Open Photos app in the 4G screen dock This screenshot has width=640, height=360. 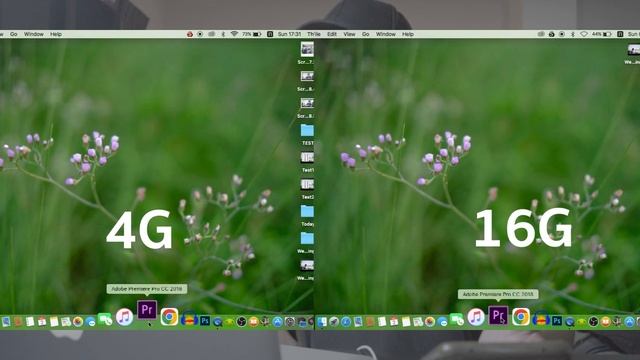tap(78, 322)
